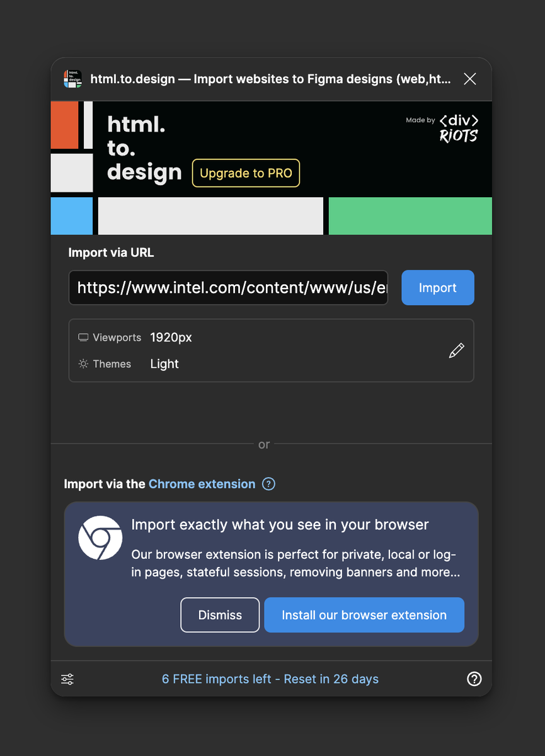
Task: Click the div RIOTS logo
Action: (x=458, y=128)
